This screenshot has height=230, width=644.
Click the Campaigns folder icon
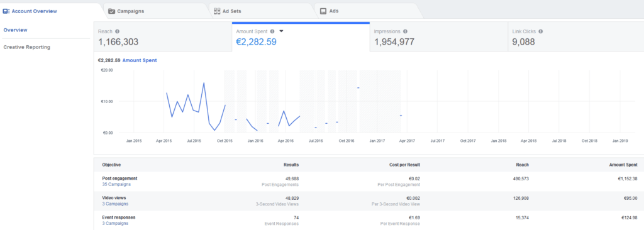112,11
